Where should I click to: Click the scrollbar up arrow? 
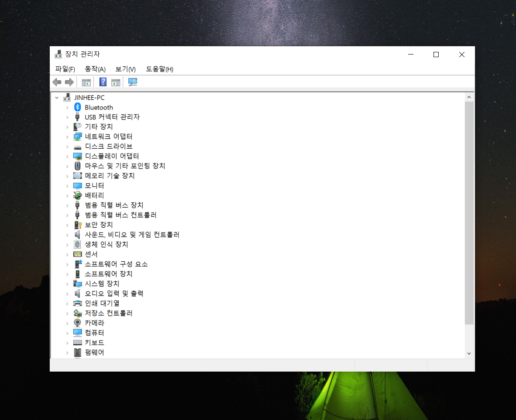tap(469, 97)
